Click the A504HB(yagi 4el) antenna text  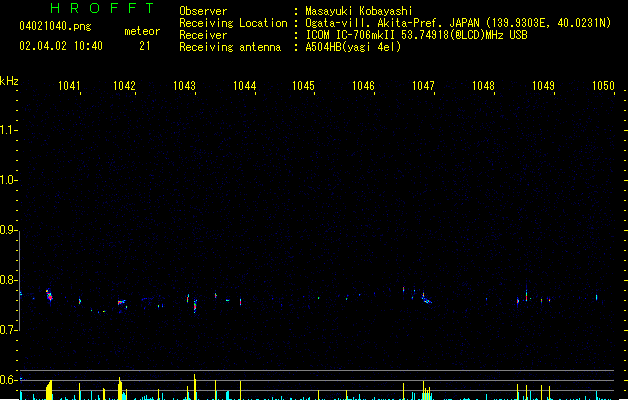tap(353, 47)
